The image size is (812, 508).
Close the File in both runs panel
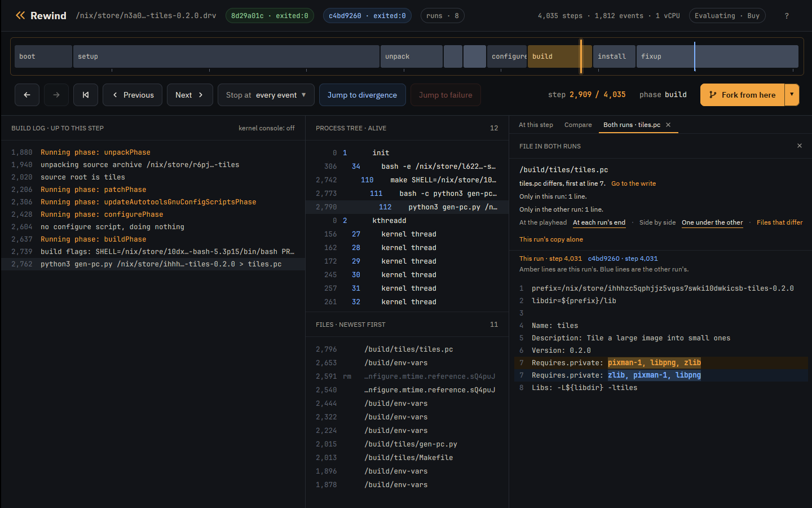point(799,146)
